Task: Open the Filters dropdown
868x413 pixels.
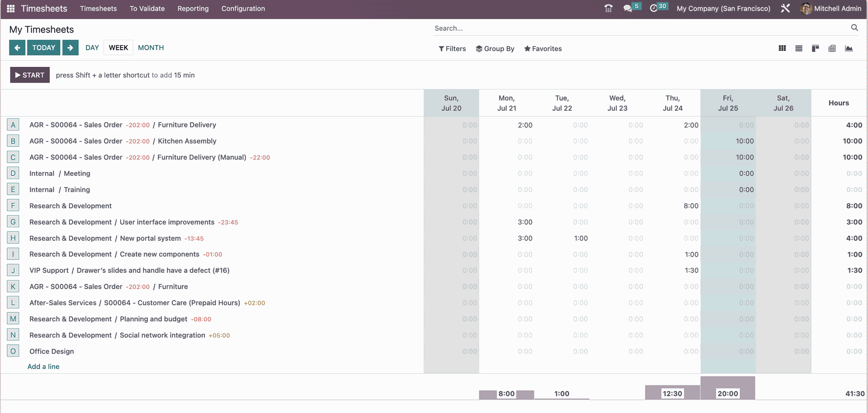Action: coord(452,49)
